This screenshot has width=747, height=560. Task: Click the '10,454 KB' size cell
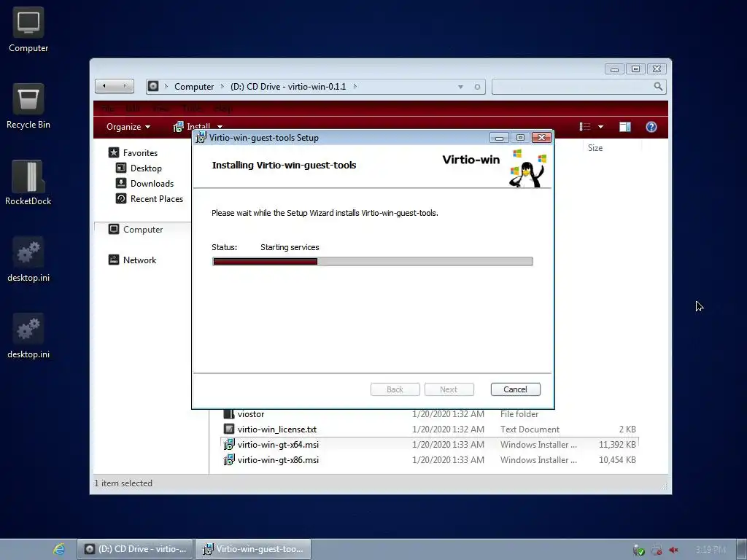coord(617,459)
